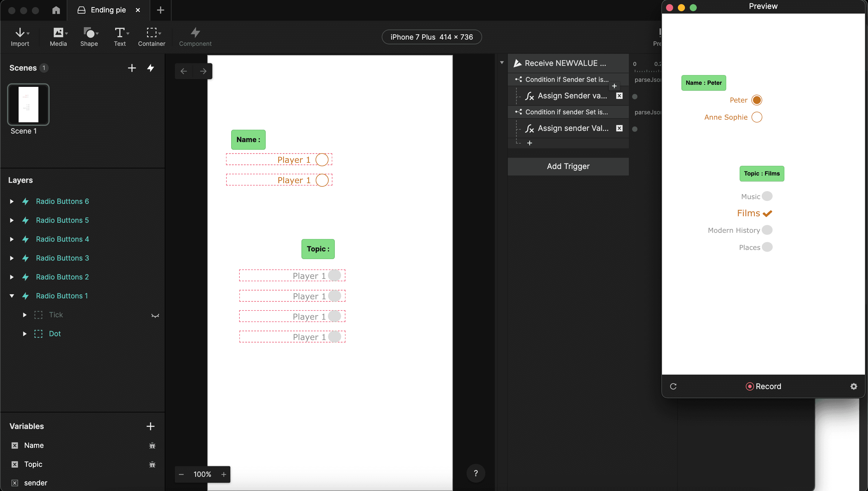The width and height of the screenshot is (868, 491).
Task: Select the Text tool
Action: click(x=120, y=33)
